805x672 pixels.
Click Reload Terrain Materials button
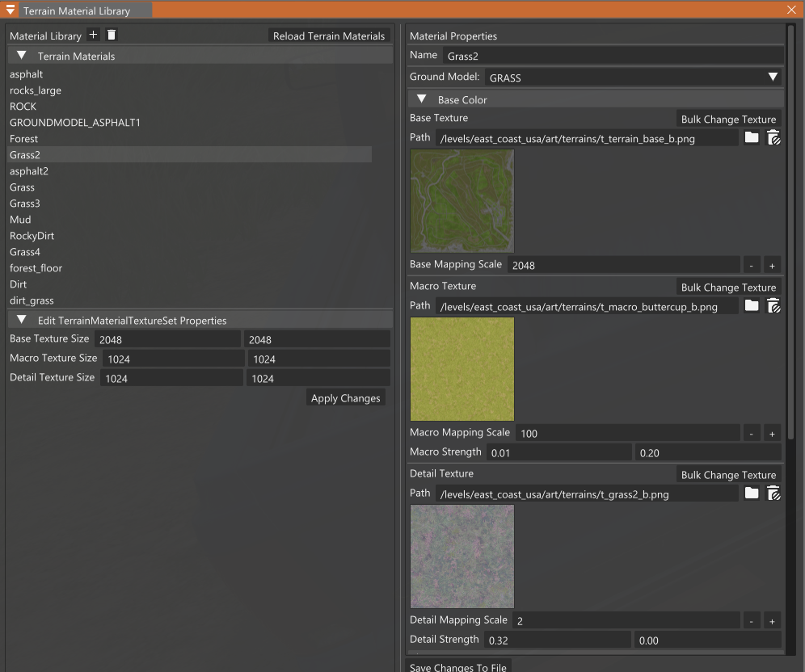pos(329,36)
